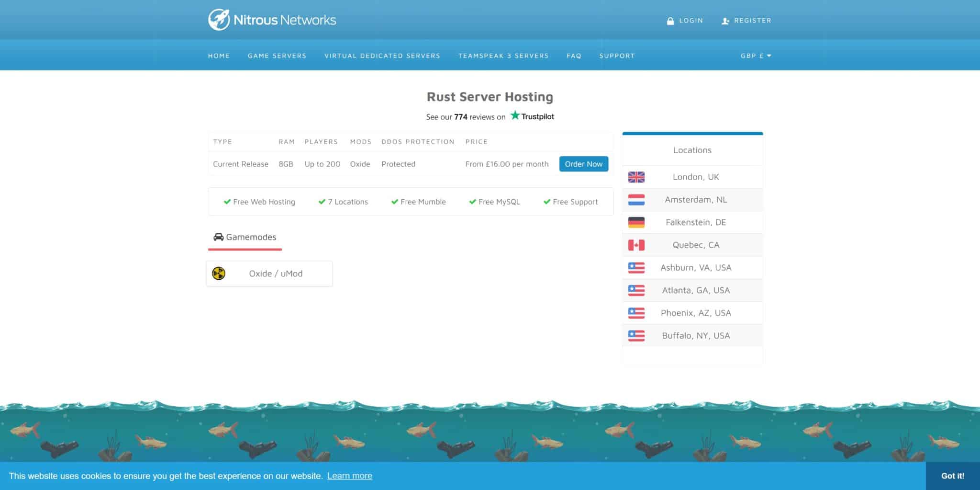980x490 pixels.
Task: Click the UK flag icon for London
Action: coord(636,177)
